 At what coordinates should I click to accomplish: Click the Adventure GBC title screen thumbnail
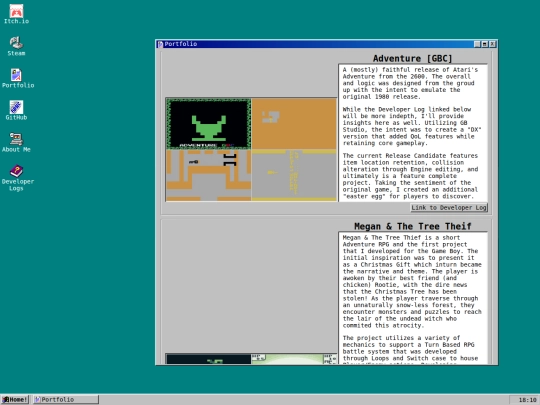click(x=209, y=124)
